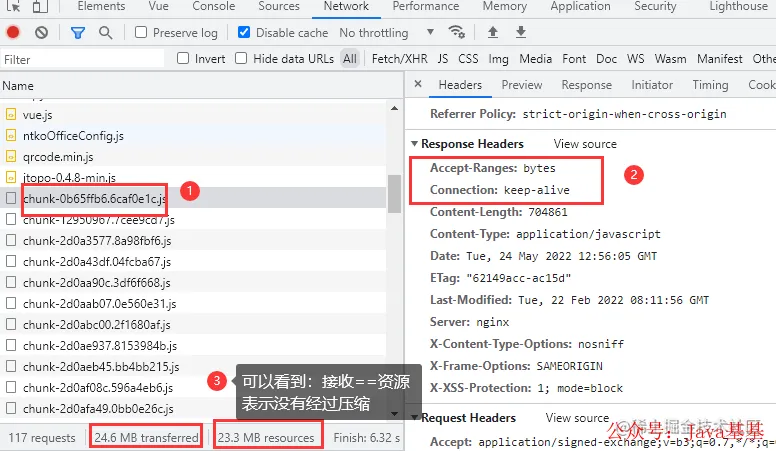
Task: Close the request details panel
Action: 418,84
